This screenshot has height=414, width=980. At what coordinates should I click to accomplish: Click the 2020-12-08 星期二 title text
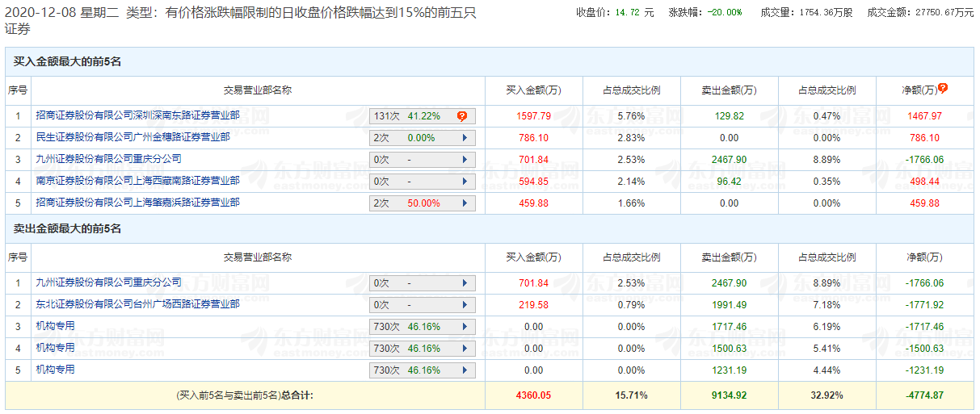click(x=62, y=14)
